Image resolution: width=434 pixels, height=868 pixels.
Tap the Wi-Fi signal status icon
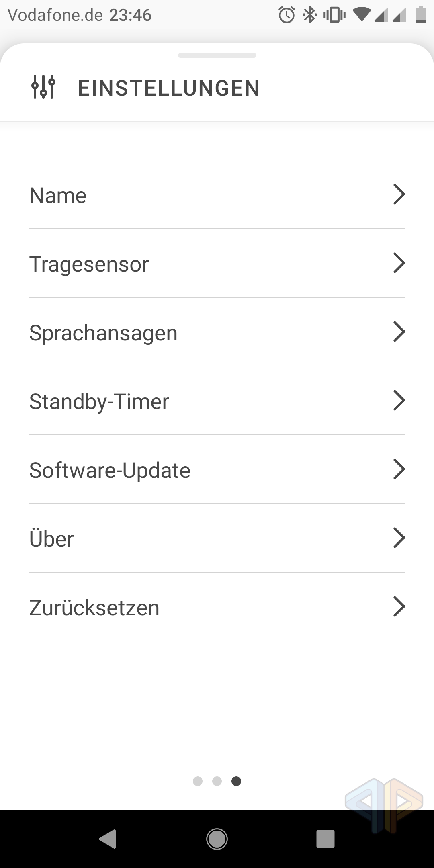tap(361, 15)
